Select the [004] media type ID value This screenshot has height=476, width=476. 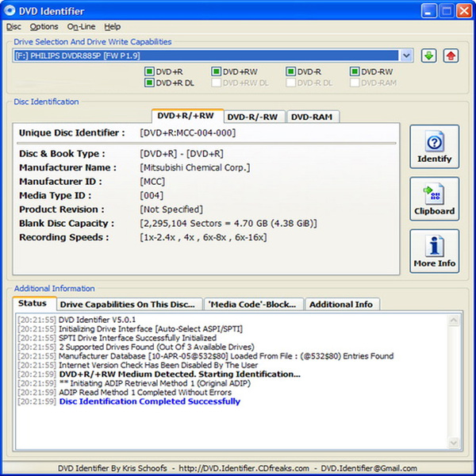(x=152, y=195)
